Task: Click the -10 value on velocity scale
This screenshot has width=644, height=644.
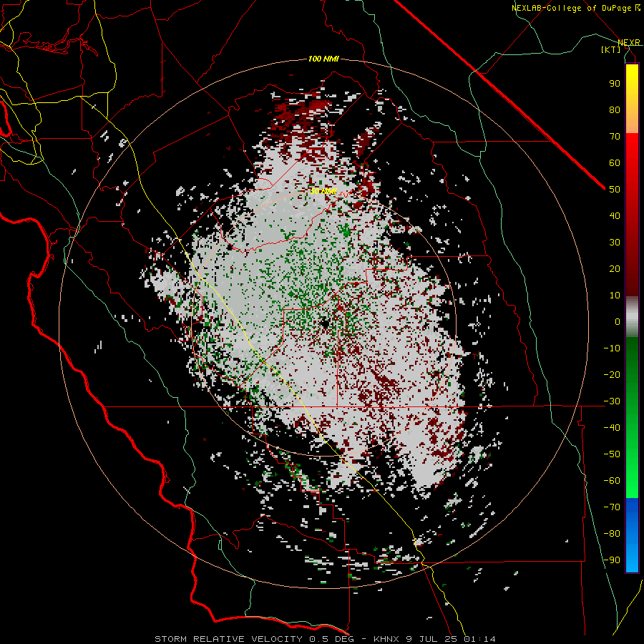Action: (612, 348)
